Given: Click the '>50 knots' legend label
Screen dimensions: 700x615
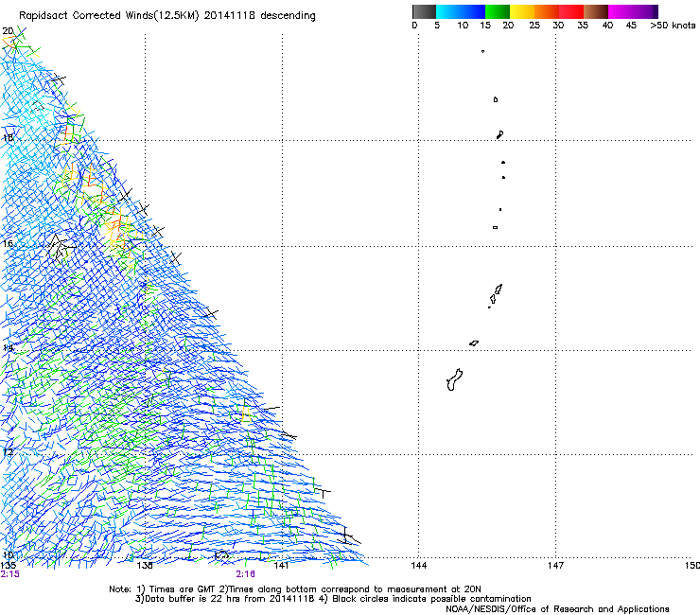Looking at the screenshot, I should pos(673,26).
